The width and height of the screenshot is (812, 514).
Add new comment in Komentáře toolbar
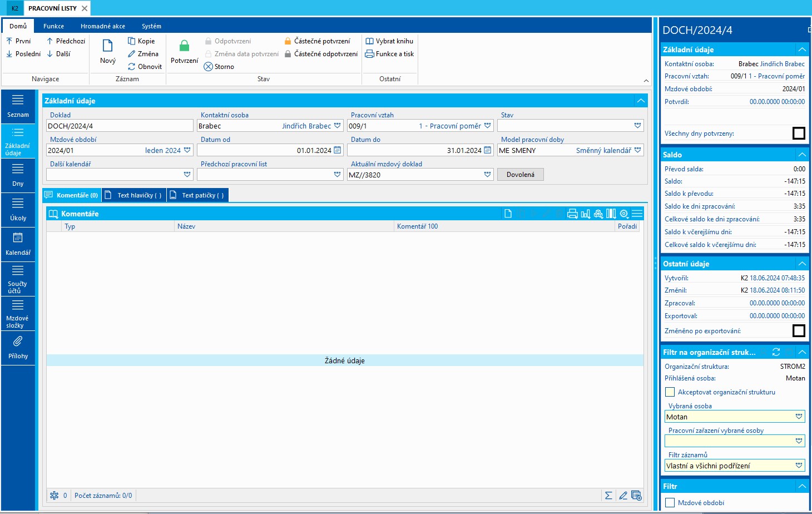point(508,214)
